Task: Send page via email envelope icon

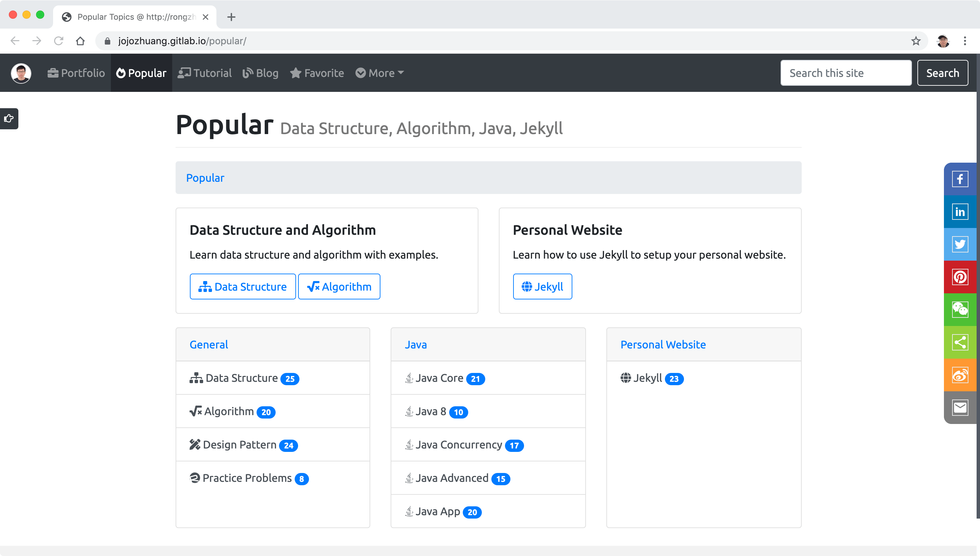Action: coord(960,407)
